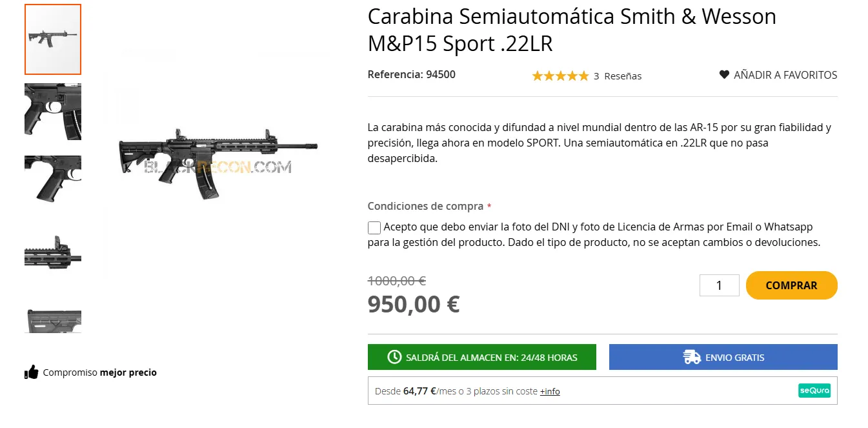Edit the quantity input field
The height and width of the screenshot is (428, 868).
719,285
